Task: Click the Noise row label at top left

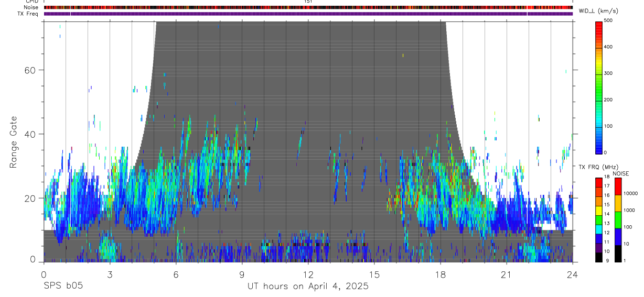Action: coord(31,7)
